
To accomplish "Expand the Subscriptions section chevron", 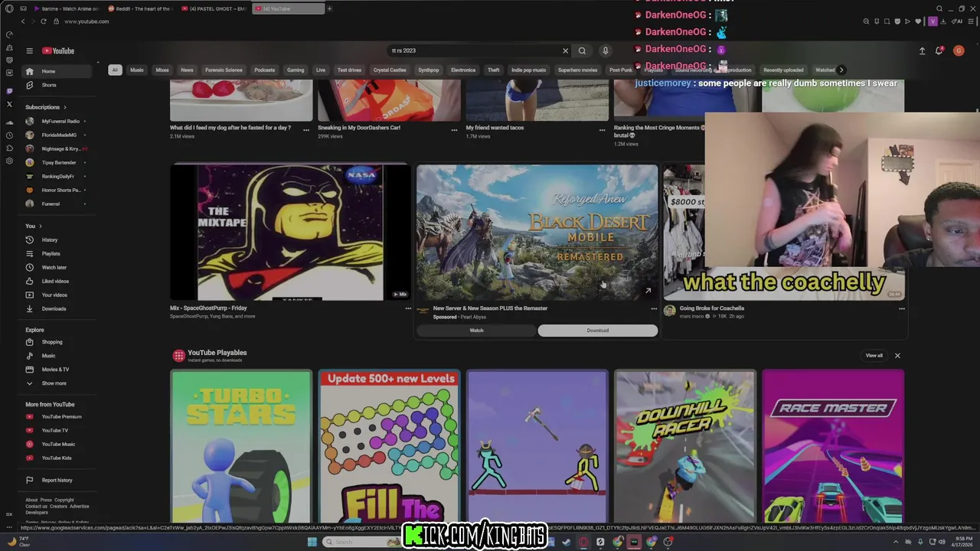I will coord(65,107).
